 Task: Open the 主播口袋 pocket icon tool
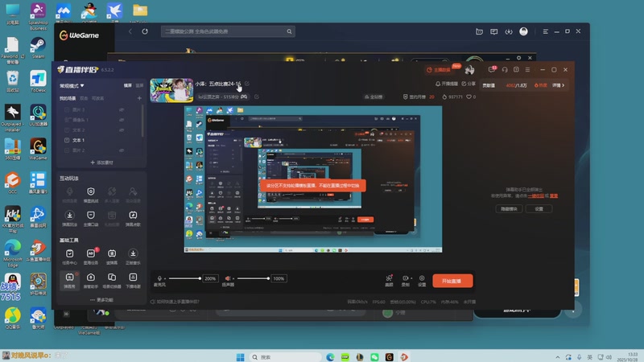91,218
